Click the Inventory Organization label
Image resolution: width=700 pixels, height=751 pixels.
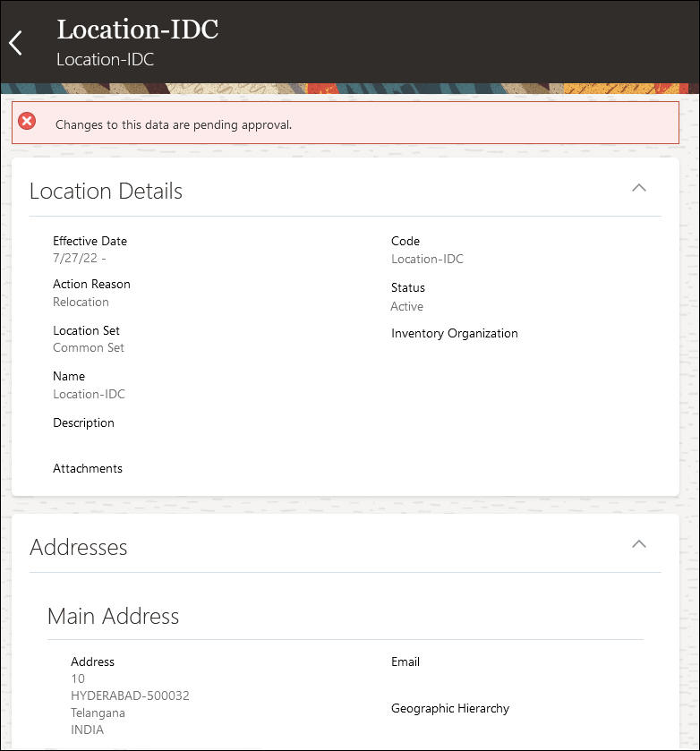(x=455, y=333)
